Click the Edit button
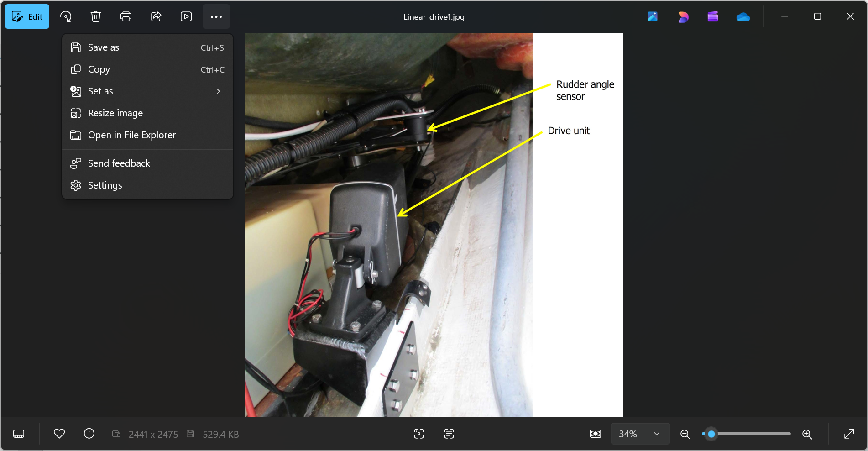 pos(27,17)
